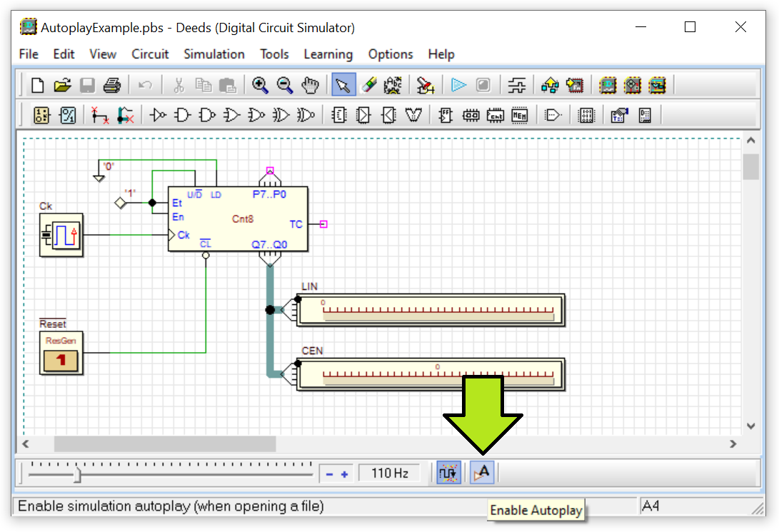
Task: Open an existing circuit file
Action: pyautogui.click(x=63, y=86)
